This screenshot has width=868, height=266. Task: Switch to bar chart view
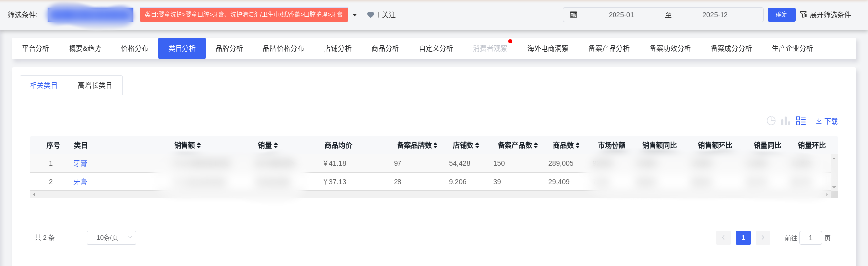786,121
